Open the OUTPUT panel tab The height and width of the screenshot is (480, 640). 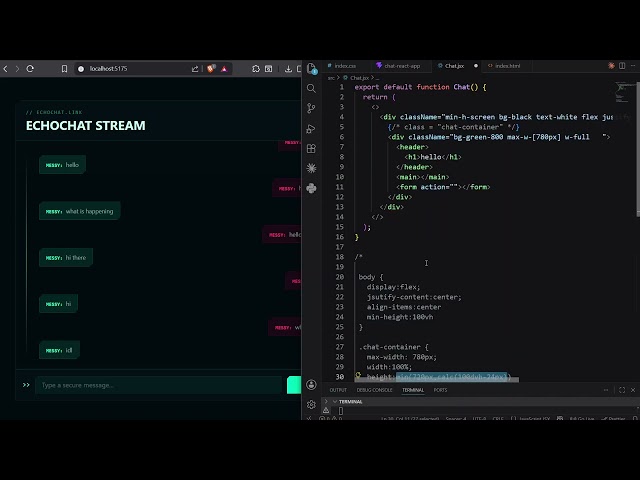point(338,390)
